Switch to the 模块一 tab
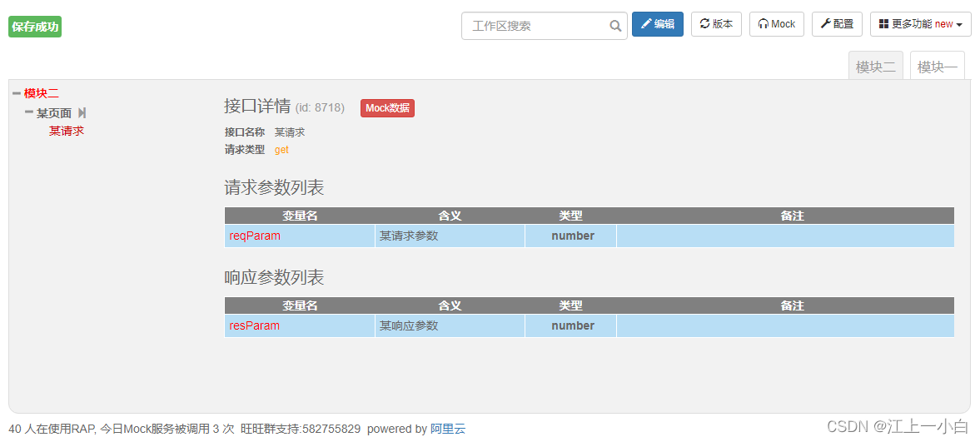 938,67
